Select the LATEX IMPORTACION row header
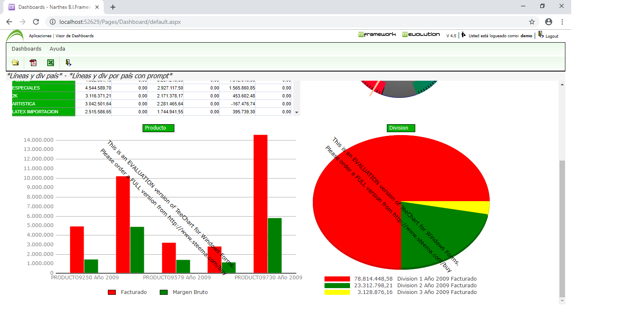Image resolution: width=644 pixels, height=327 pixels. coord(43,112)
